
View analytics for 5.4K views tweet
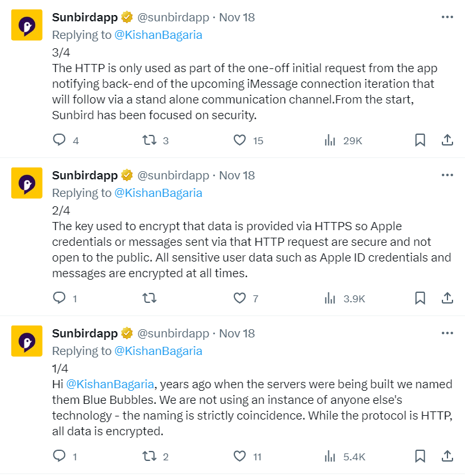(330, 457)
